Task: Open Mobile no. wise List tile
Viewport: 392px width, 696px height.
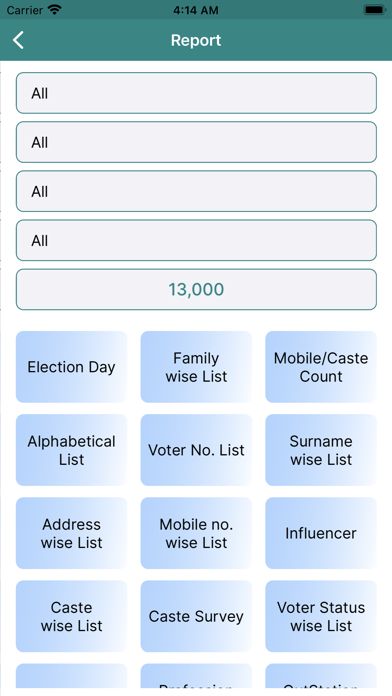Action: click(x=196, y=533)
